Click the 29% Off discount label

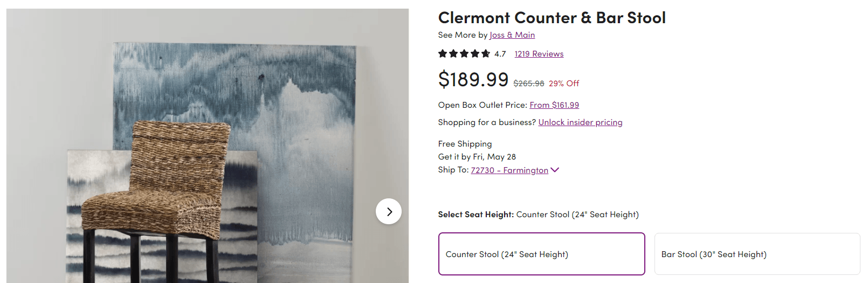point(564,84)
